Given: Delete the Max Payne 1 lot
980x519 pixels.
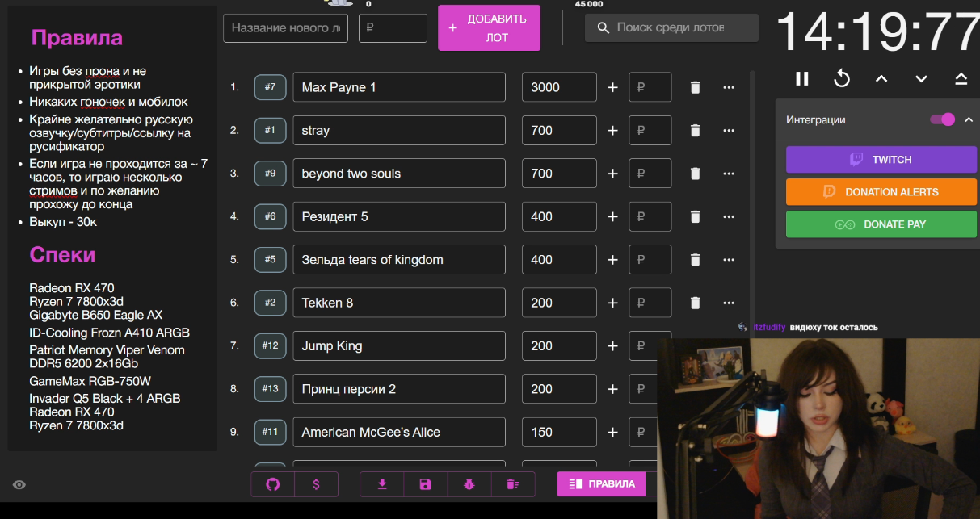Looking at the screenshot, I should coord(695,87).
